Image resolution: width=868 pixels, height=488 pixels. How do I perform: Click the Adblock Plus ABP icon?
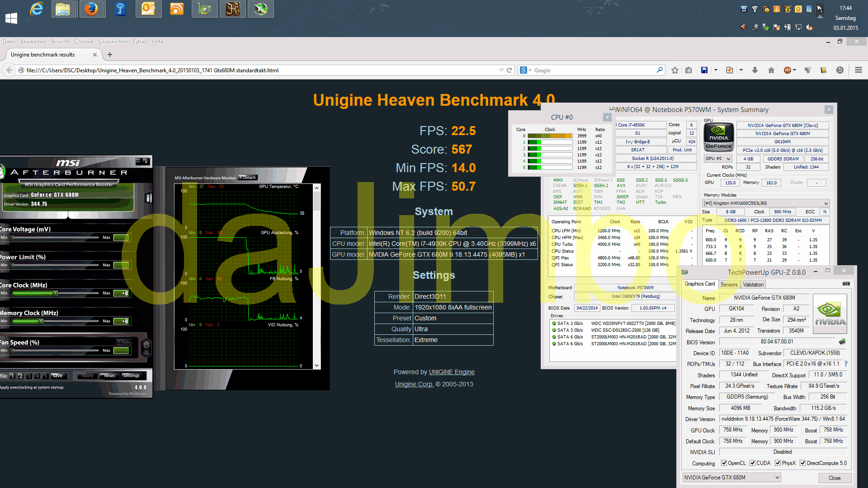point(788,70)
